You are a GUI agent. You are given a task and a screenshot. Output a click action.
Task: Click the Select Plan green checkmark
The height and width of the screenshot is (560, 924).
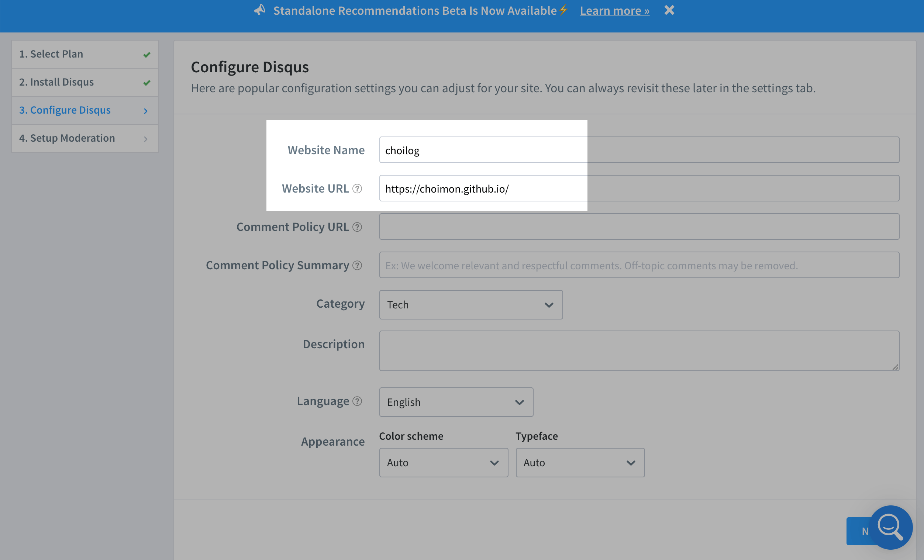[146, 55]
